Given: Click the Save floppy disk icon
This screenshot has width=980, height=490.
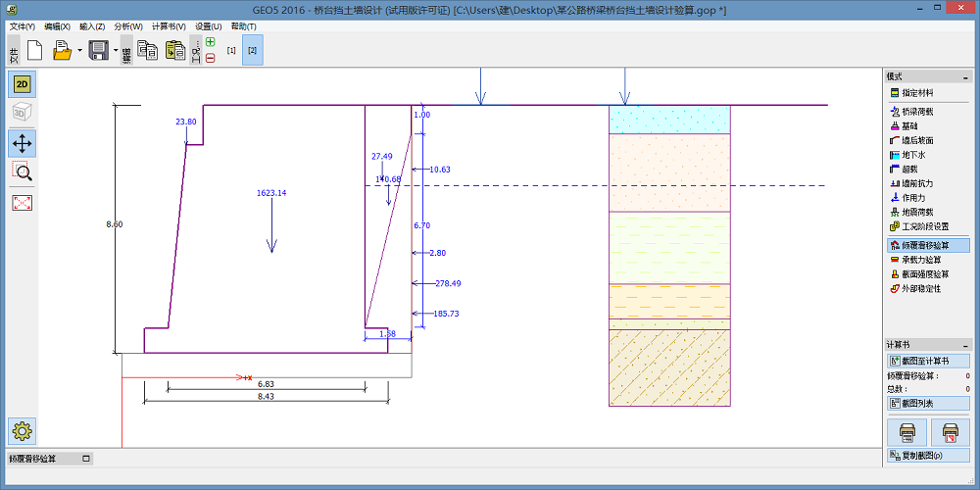Looking at the screenshot, I should (98, 50).
